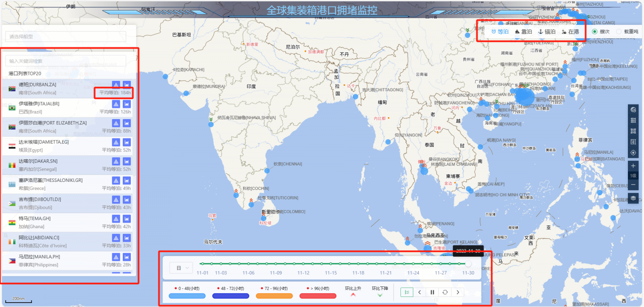Open chart icon for Manila port row

coord(127,257)
